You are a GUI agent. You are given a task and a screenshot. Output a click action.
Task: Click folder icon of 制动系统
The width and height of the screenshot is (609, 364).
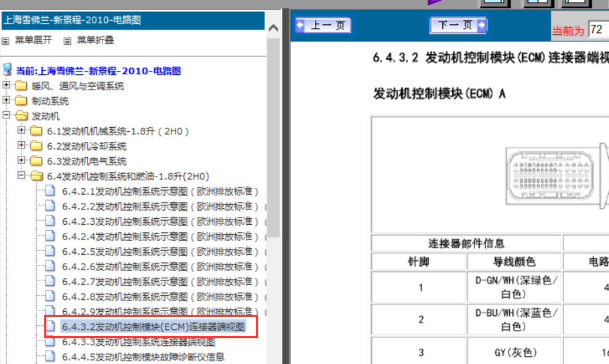coord(21,101)
